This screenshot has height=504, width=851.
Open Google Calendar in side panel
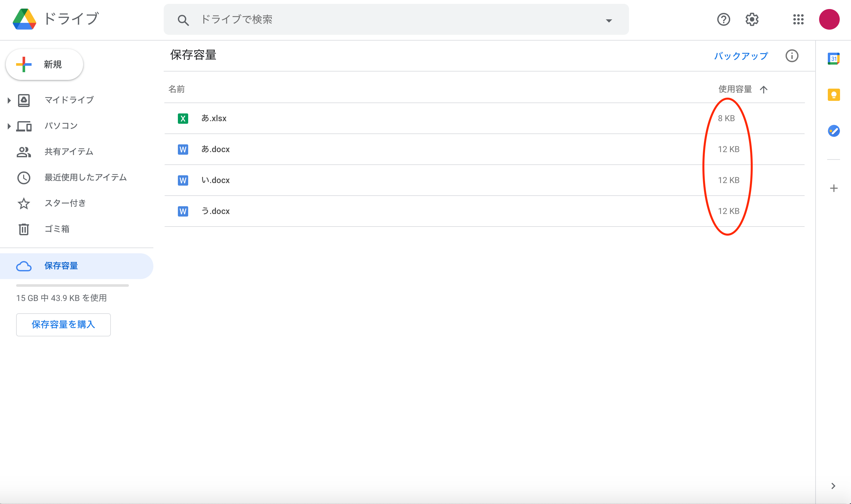(833, 59)
